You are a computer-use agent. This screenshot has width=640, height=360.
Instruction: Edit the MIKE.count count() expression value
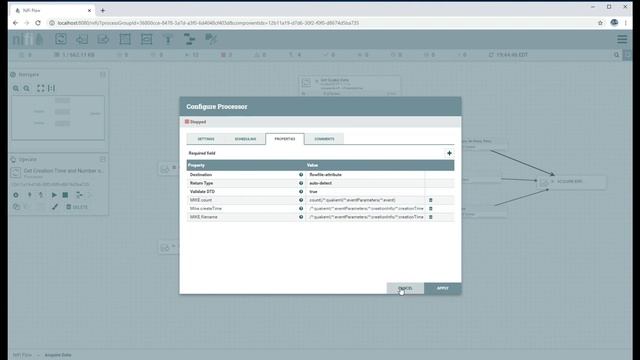coord(365,200)
